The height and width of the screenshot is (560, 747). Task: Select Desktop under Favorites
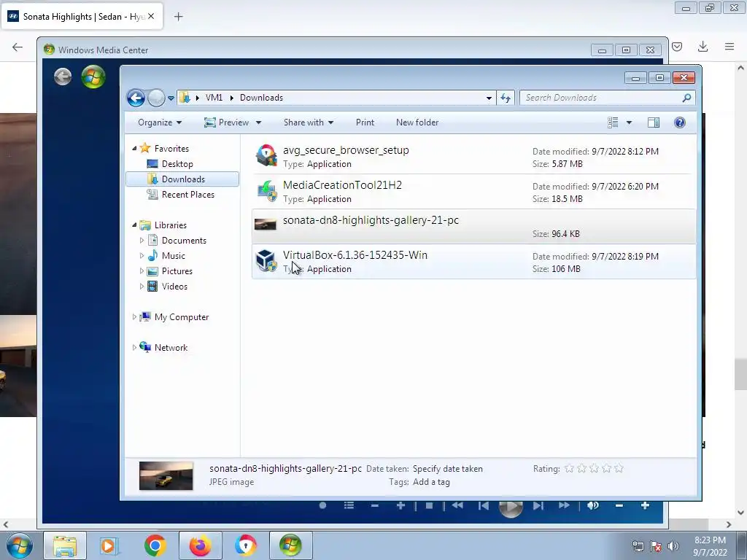coord(177,164)
